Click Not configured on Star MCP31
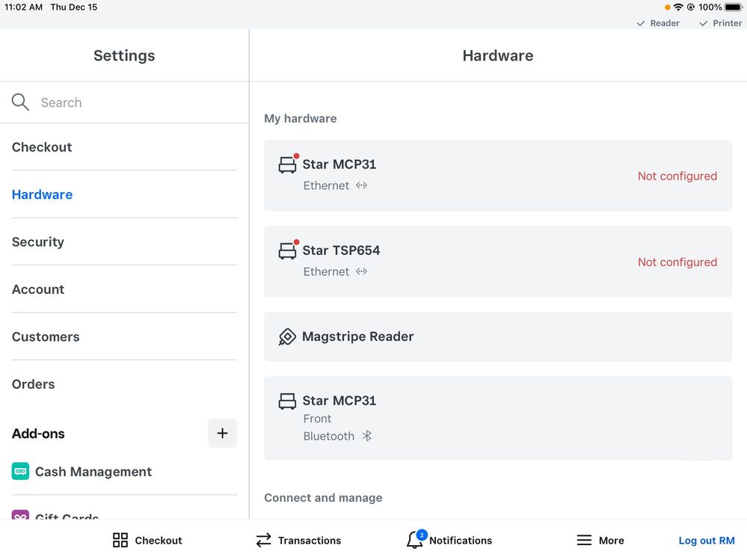Viewport: 747px width, 560px height. click(677, 176)
